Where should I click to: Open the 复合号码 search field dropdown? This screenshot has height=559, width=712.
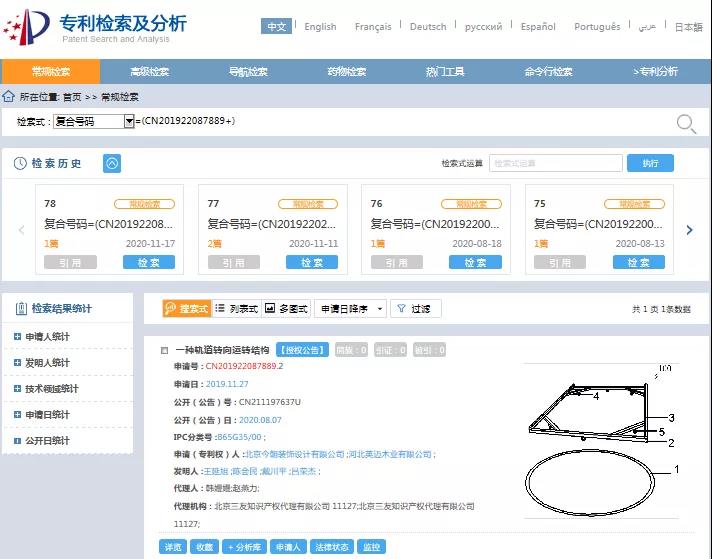(x=129, y=121)
